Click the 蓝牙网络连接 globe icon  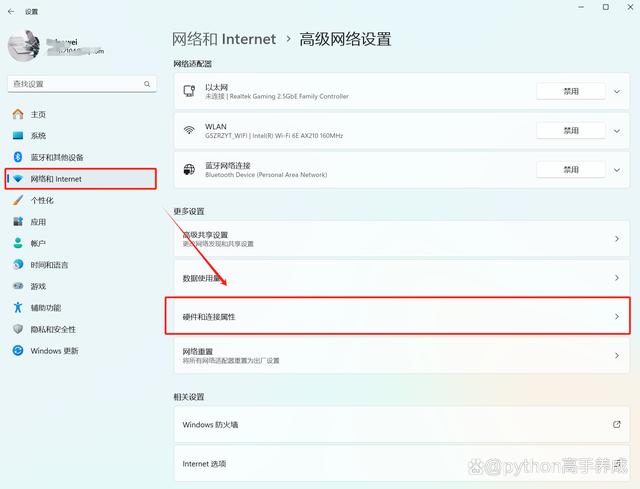point(189,169)
